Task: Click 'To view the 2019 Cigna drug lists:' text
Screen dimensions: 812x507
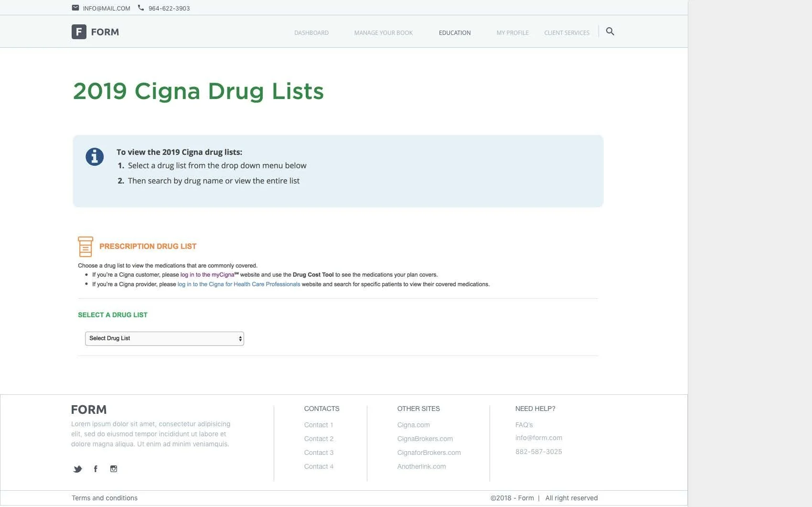Action: tap(179, 152)
